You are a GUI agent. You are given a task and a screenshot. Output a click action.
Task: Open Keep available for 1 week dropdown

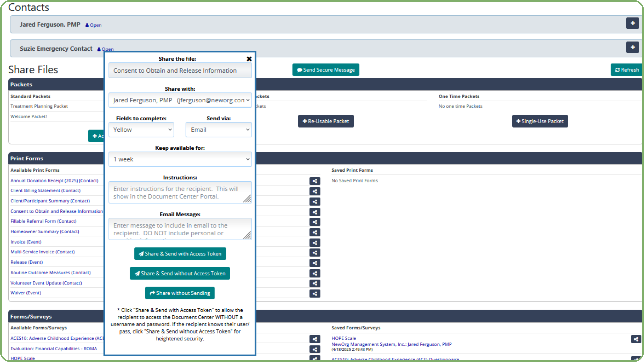180,159
